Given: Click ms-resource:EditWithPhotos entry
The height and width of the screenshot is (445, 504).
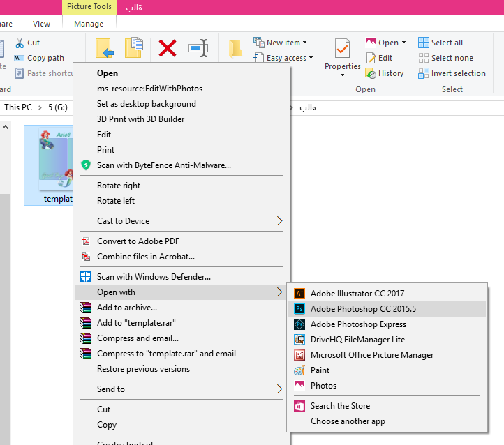Looking at the screenshot, I should (x=181, y=89).
